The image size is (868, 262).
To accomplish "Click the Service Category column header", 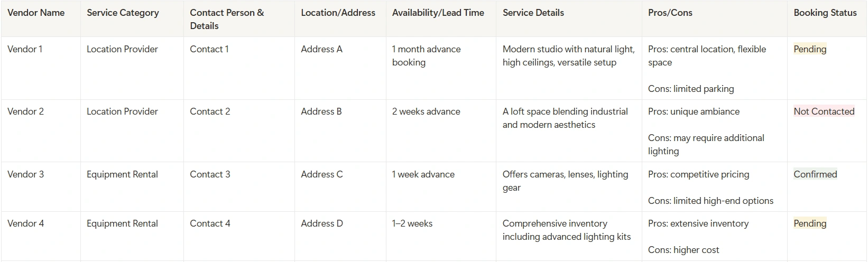I will click(x=123, y=13).
